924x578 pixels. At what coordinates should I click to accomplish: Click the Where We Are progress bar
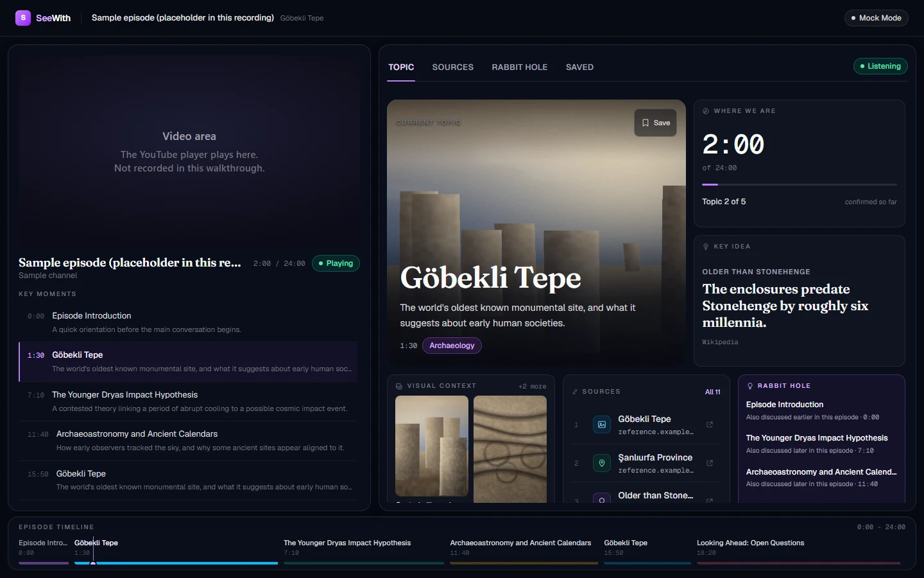coord(800,185)
